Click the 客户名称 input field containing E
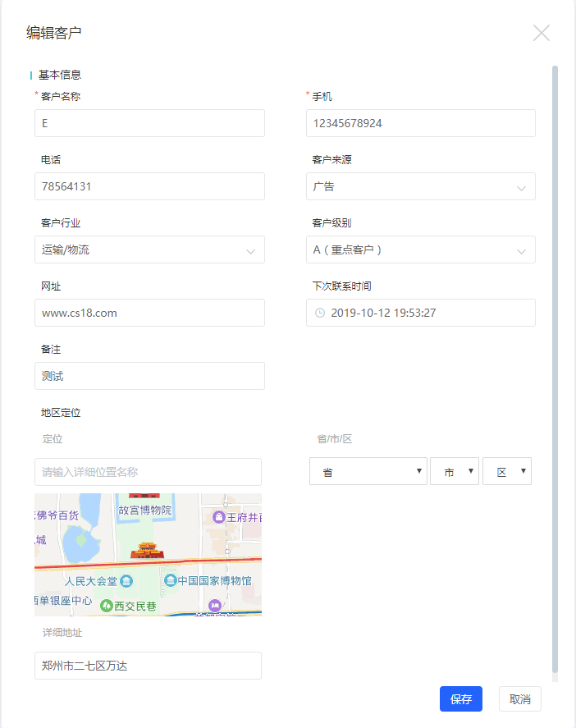Image resolution: width=576 pixels, height=728 pixels. tap(149, 123)
